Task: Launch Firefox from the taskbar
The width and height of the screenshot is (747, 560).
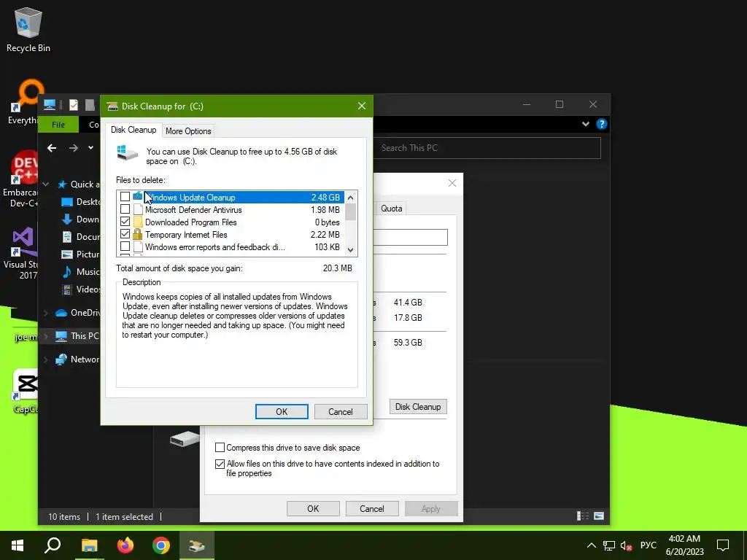Action: coord(125,545)
